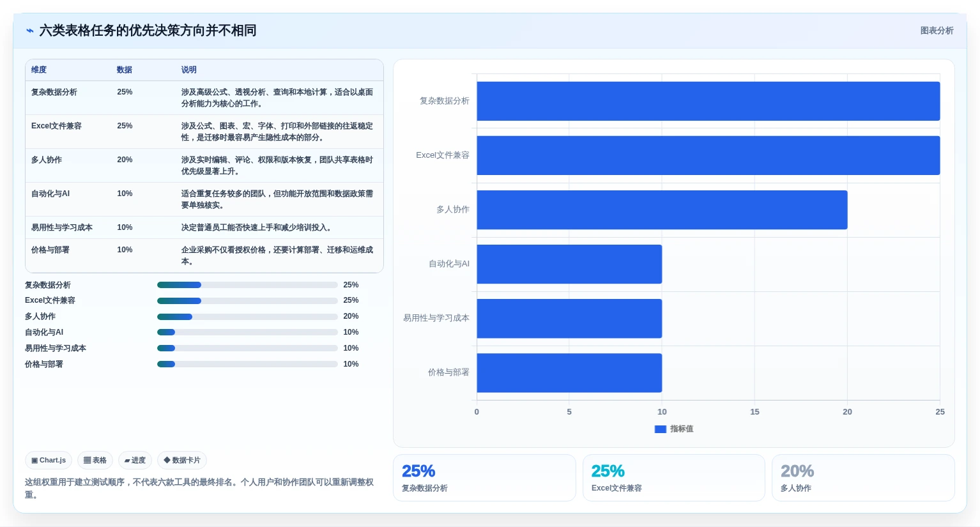Click the x-axis tick label 15
The width and height of the screenshot is (980, 527).
(754, 412)
